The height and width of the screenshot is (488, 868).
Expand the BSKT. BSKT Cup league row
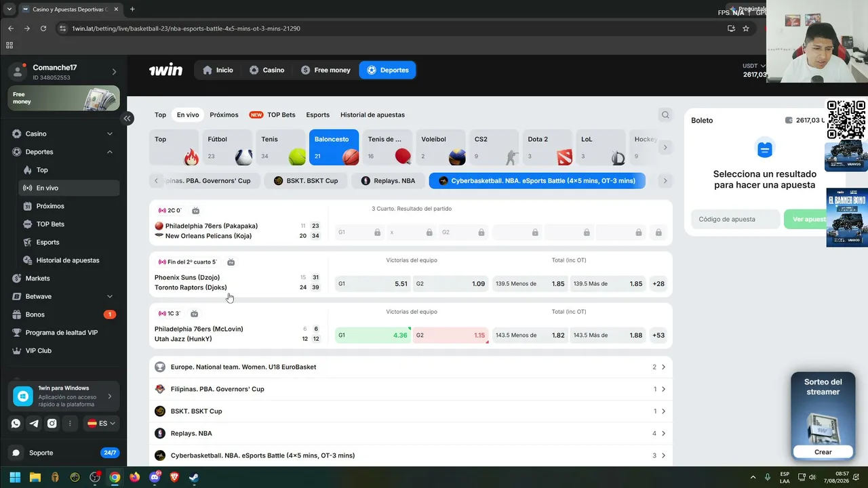[411, 411]
